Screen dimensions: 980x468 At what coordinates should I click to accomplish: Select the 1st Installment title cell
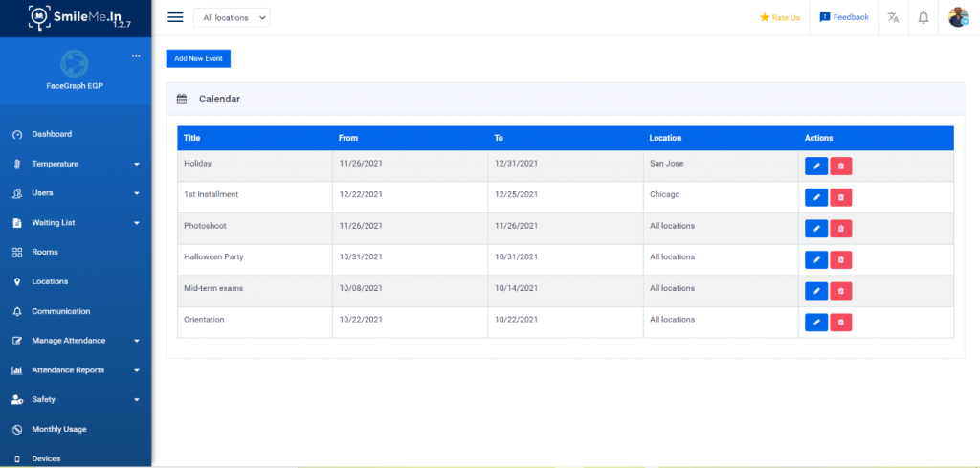pos(255,197)
